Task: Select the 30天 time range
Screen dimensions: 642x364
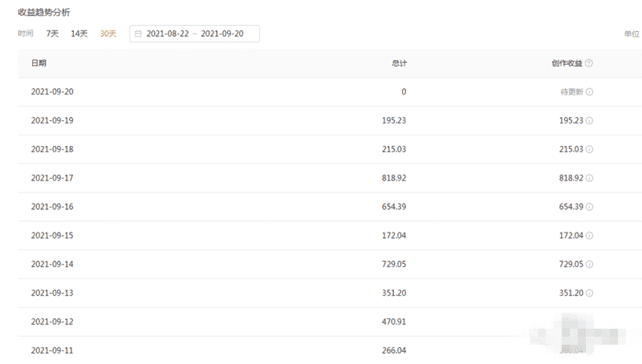Action: coord(108,34)
